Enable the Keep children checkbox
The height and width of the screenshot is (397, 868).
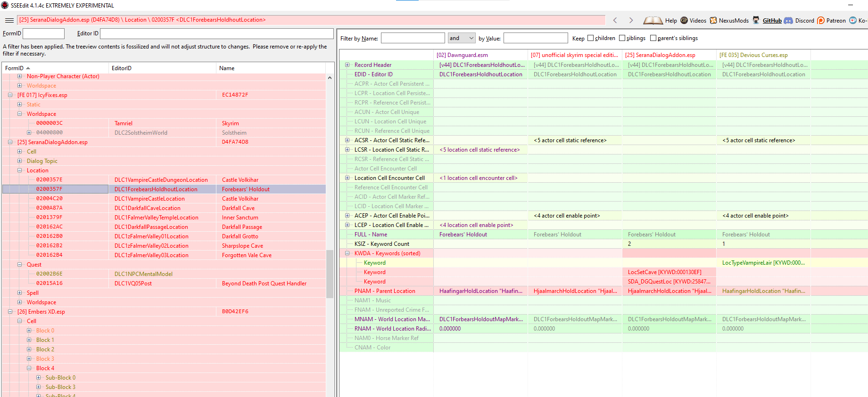pos(590,38)
